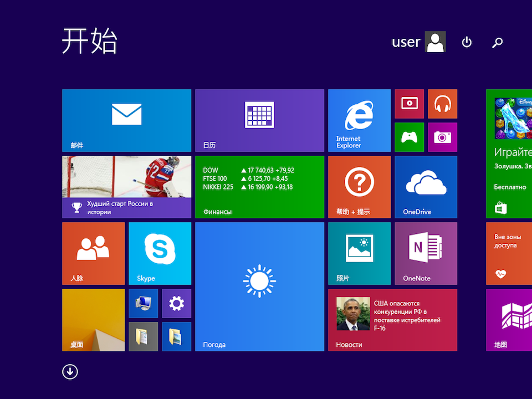Viewport: 532px width, 399px height.
Task: Launch the OneNote tile
Action: pos(426,253)
